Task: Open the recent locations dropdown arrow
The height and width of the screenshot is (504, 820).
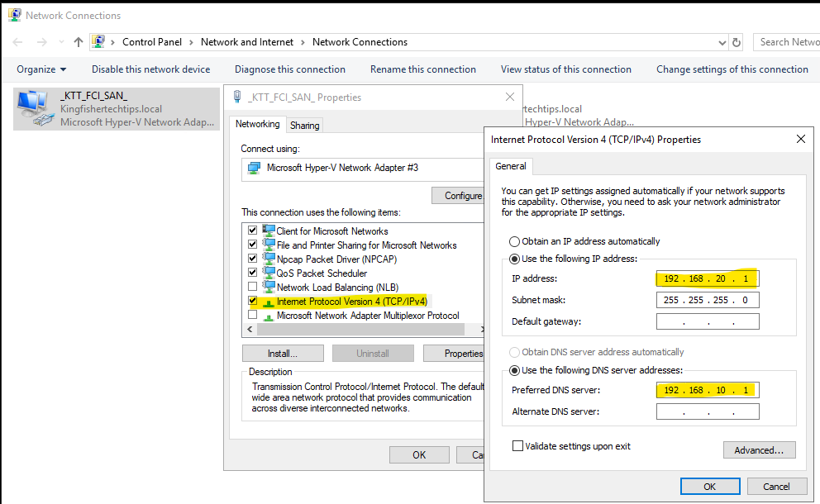Action: click(x=61, y=42)
